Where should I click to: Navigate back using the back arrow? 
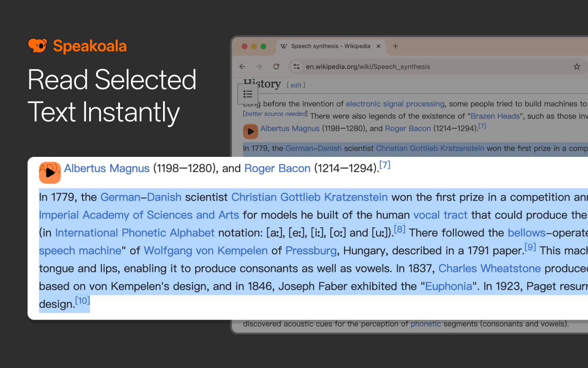(242, 66)
